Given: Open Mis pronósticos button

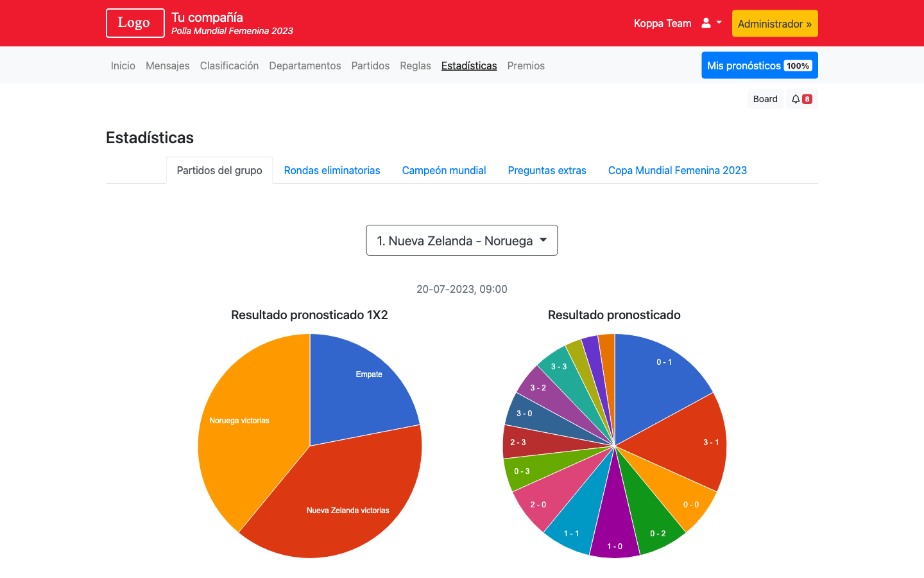Looking at the screenshot, I should (760, 66).
